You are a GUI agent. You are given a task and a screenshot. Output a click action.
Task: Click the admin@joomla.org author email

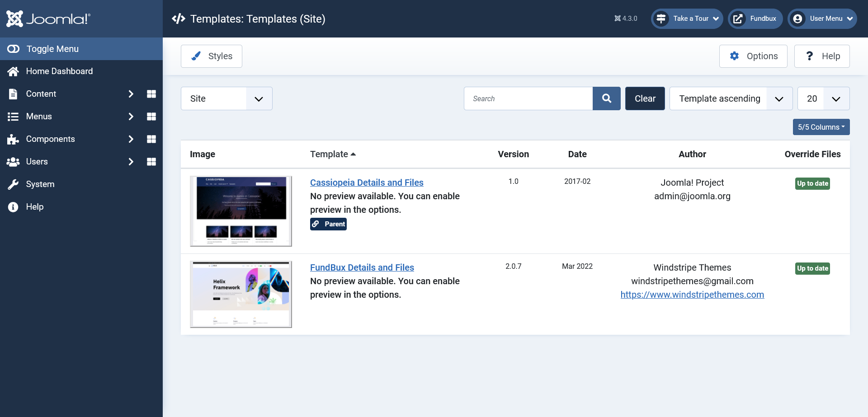pyautogui.click(x=692, y=196)
